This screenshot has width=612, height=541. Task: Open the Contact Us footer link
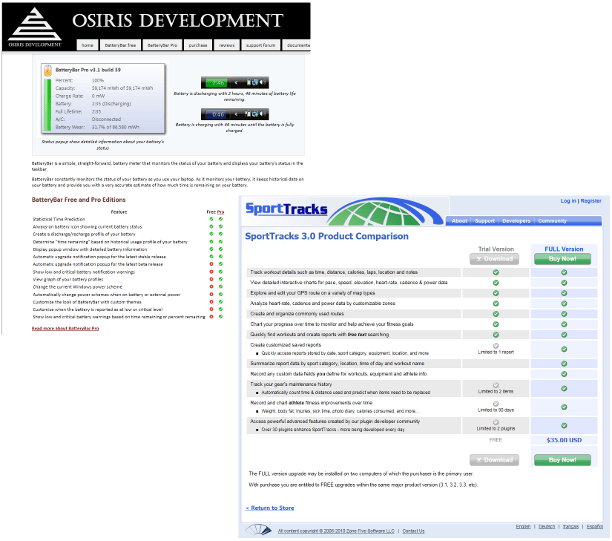[x=413, y=531]
